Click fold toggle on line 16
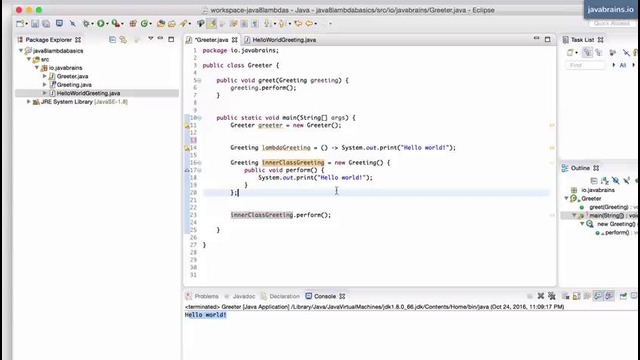This screenshot has width=640, height=360. click(x=200, y=162)
